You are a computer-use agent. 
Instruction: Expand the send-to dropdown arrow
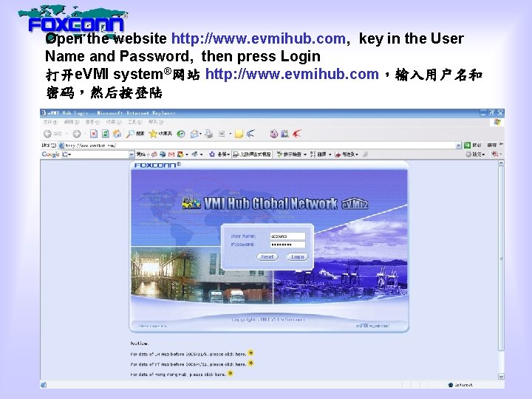357,154
